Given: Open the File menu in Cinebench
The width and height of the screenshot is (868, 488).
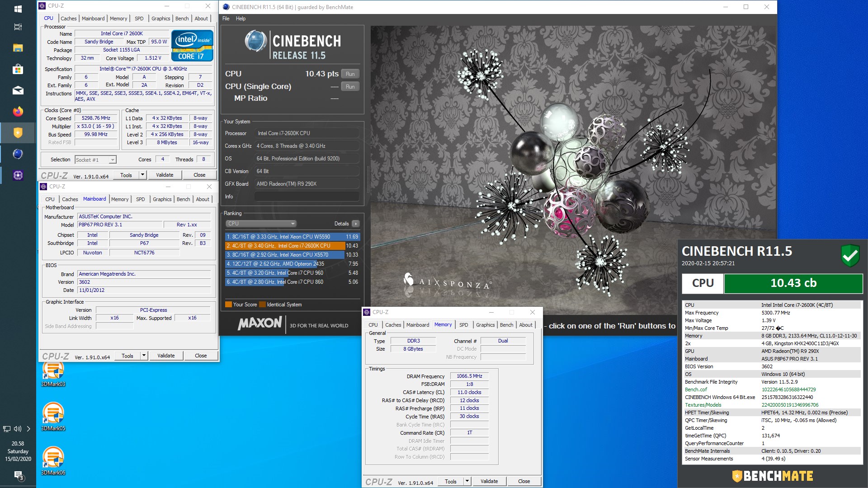Looking at the screenshot, I should click(226, 19).
